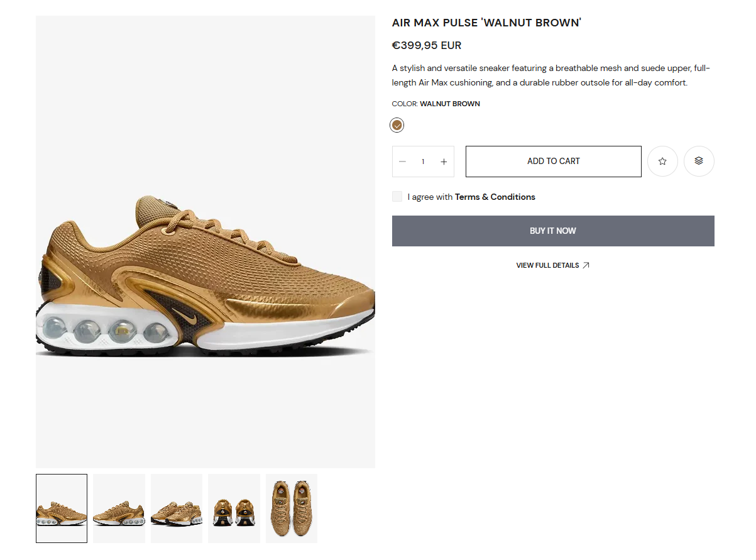Image resolution: width=756 pixels, height=560 pixels.
Task: Click the quantity number input field
Action: (423, 162)
